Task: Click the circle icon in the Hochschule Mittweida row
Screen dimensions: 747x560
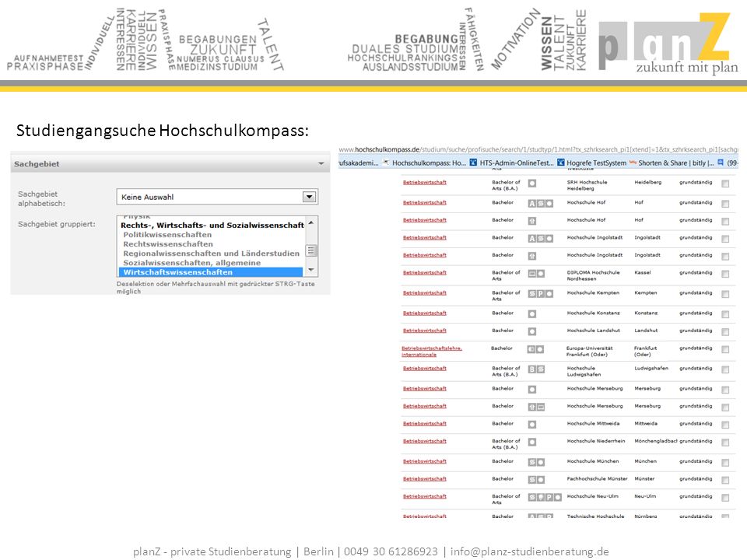Action: [532, 425]
